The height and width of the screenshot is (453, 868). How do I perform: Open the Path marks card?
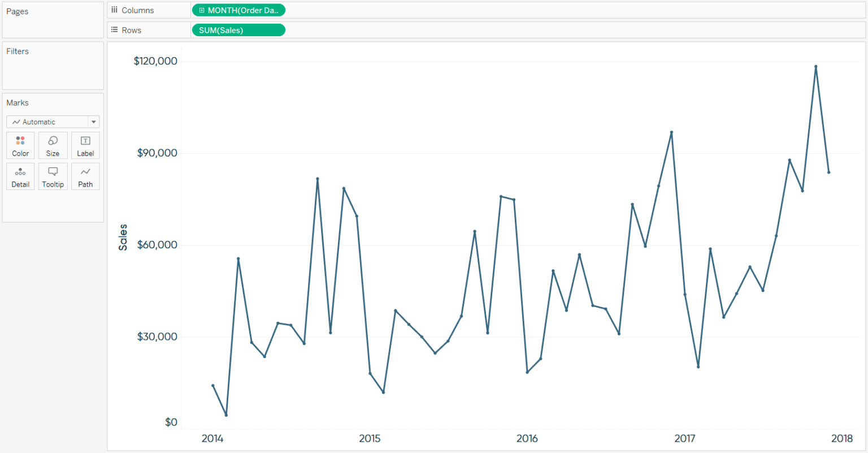[x=85, y=176]
